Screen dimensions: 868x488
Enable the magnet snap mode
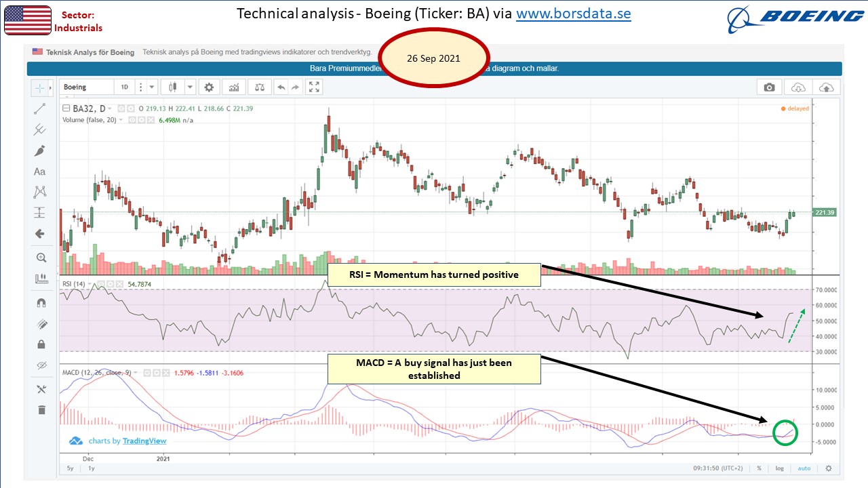(41, 303)
